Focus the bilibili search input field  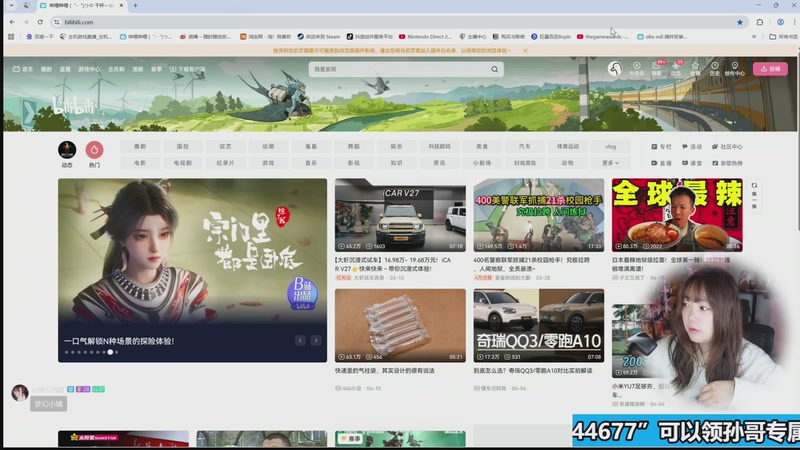(x=401, y=69)
